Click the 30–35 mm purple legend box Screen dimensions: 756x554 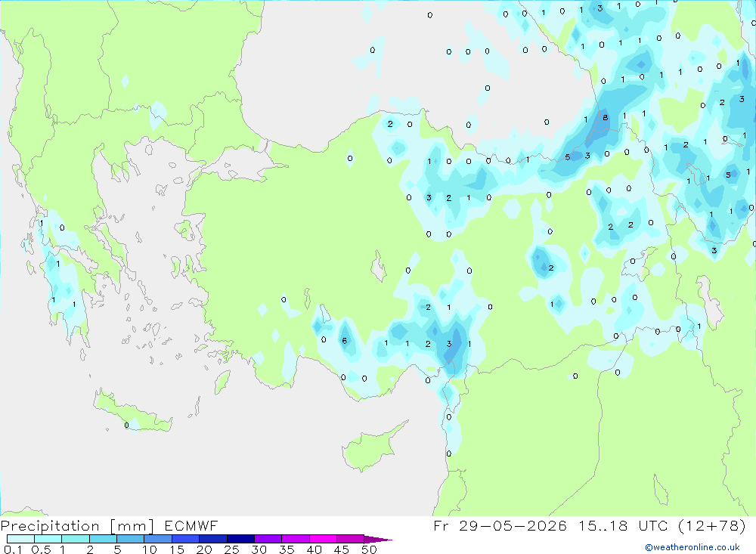pos(268,539)
